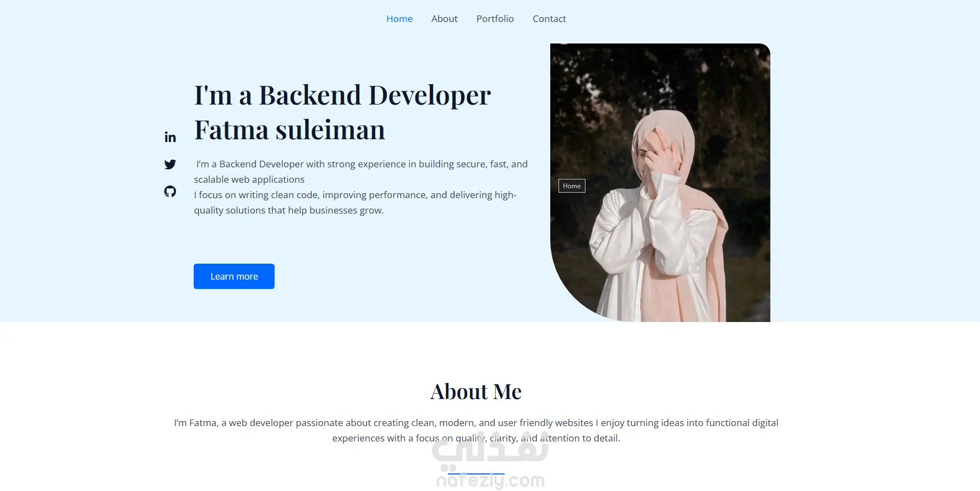
Task: Click the Learn more button
Action: [234, 276]
